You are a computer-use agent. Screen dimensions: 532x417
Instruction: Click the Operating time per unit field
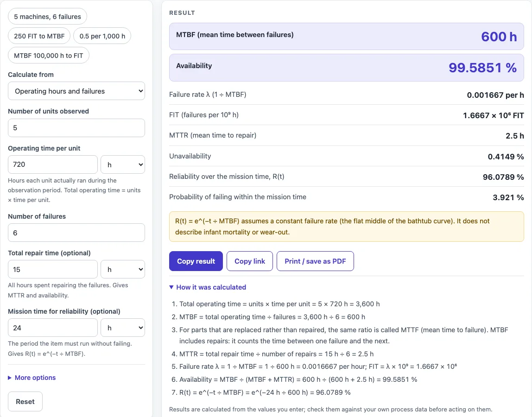pyautogui.click(x=52, y=164)
